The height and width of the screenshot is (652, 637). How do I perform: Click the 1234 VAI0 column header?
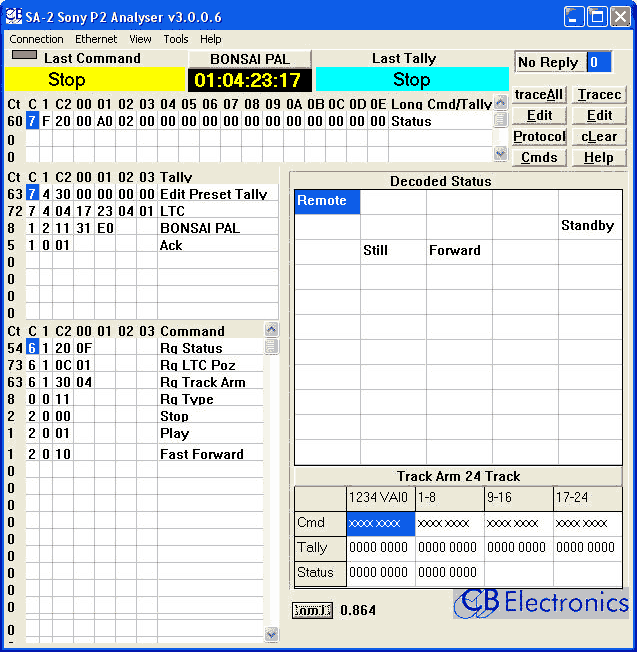coord(380,498)
